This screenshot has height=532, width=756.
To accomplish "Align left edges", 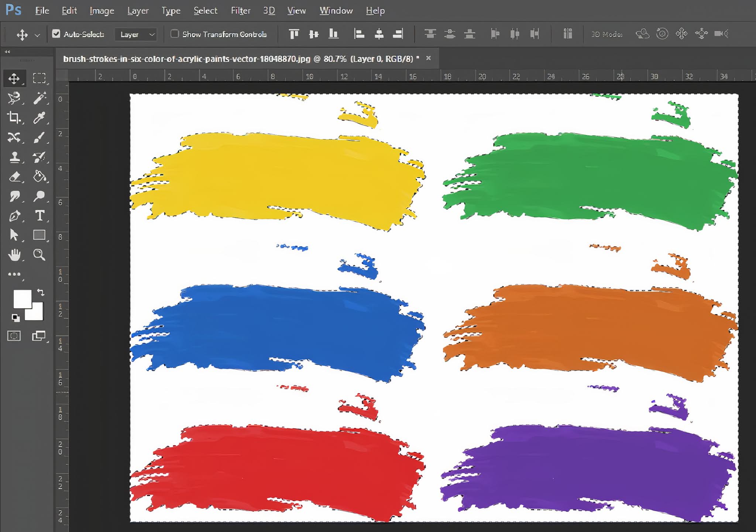I will coord(359,34).
